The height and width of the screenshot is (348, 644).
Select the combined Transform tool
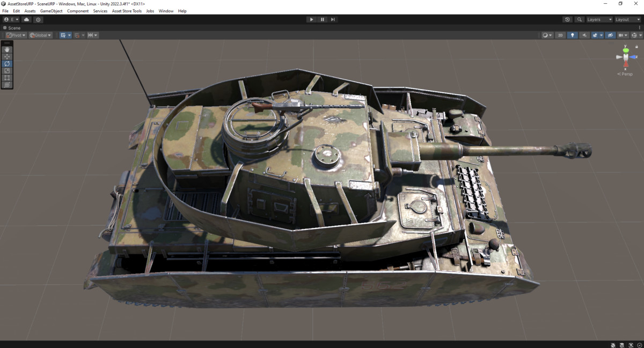(x=7, y=84)
